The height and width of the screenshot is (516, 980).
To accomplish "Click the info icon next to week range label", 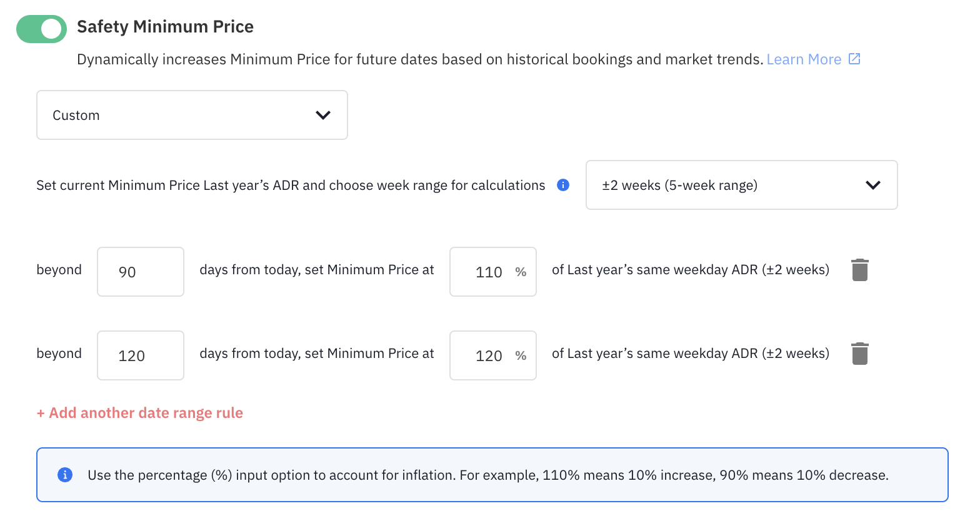I will 563,185.
